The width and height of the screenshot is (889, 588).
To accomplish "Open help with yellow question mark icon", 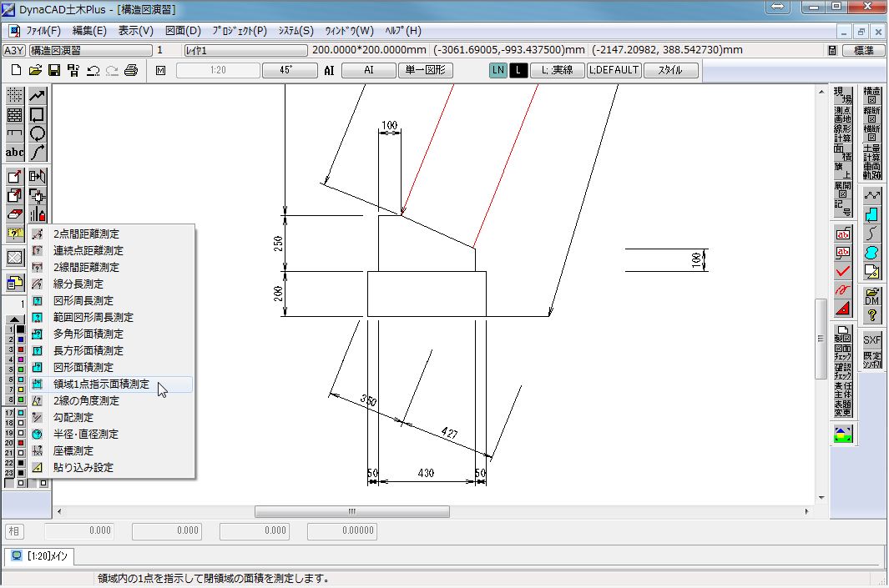I will [x=872, y=315].
